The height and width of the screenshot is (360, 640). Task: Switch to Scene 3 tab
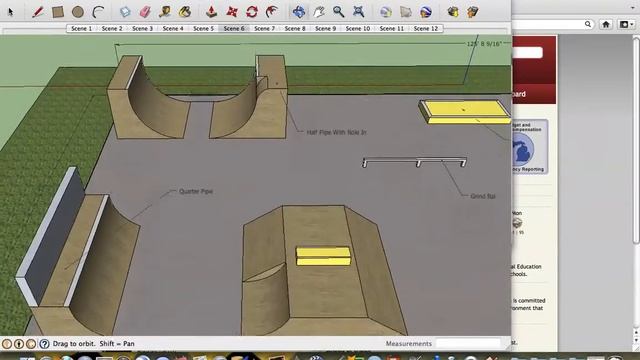[142, 29]
